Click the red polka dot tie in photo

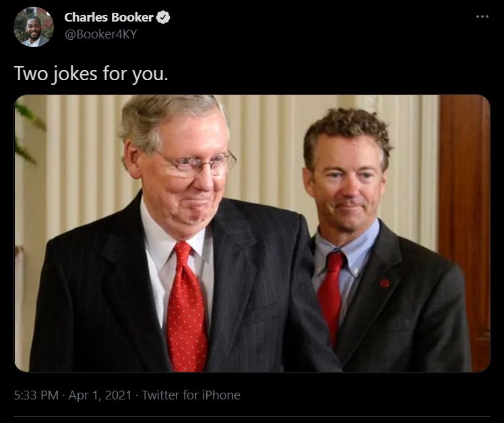[187, 308]
